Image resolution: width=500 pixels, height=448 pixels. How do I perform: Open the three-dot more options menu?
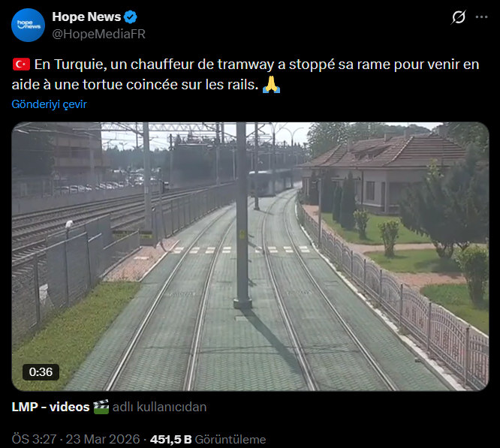[481, 17]
